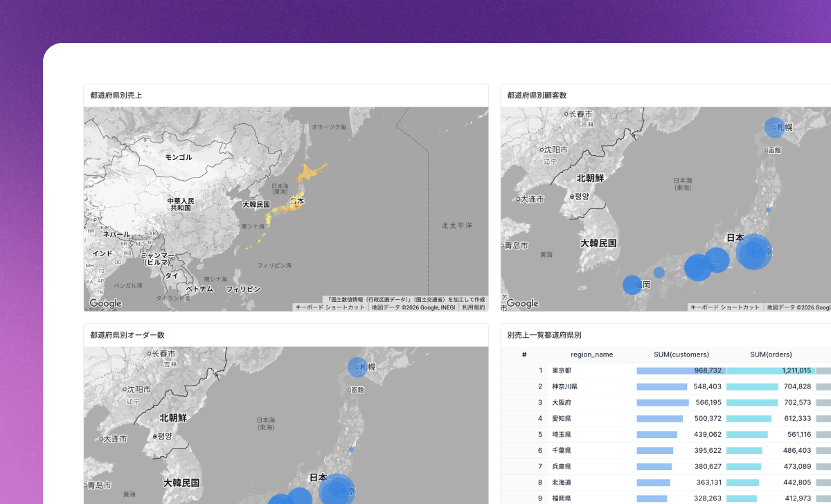Screen dimensions: 831x504
Task: Select the large 東京 bubble in 都道府県別顧客数 map
Action: tap(753, 251)
